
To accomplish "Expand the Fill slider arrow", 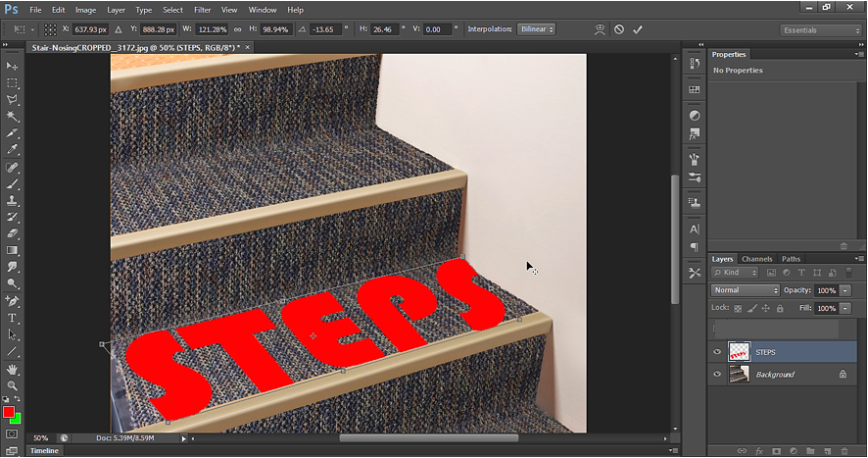I will (845, 308).
